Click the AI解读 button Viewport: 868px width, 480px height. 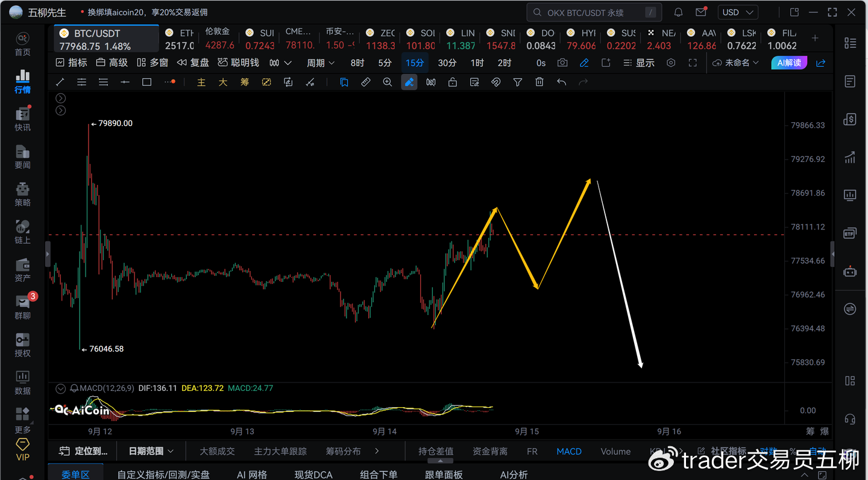789,63
